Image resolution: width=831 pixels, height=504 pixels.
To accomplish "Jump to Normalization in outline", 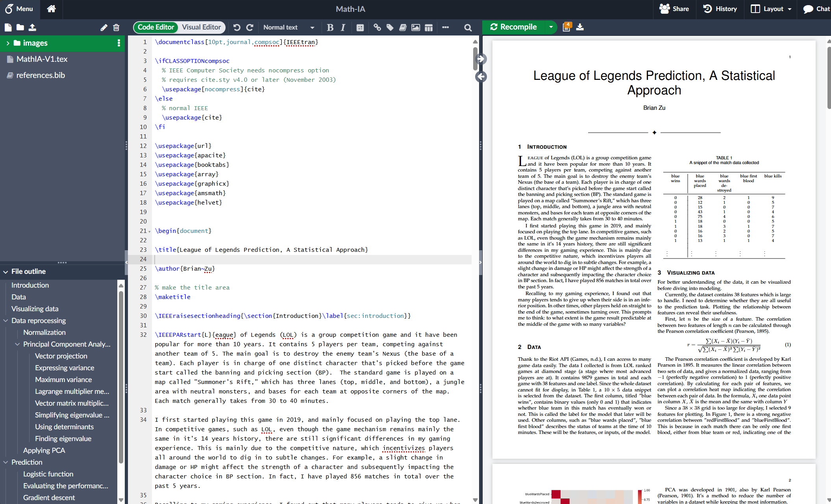I will tap(44, 332).
